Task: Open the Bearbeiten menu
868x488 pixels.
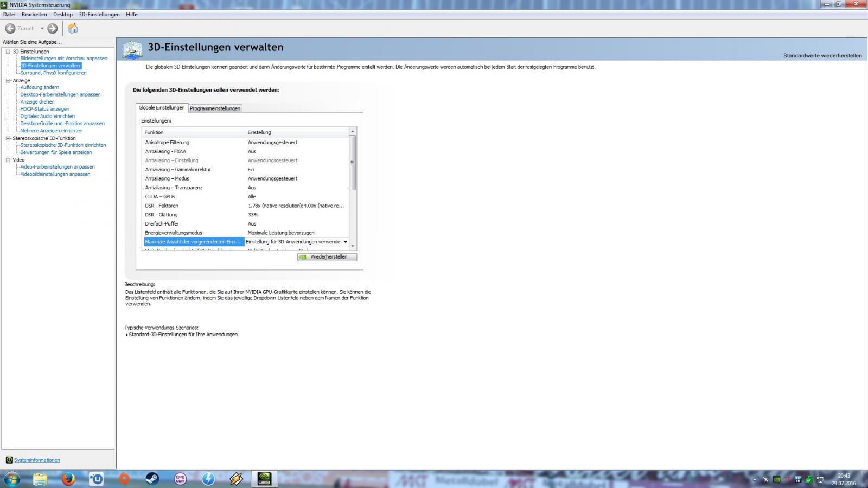Action: 34,15
